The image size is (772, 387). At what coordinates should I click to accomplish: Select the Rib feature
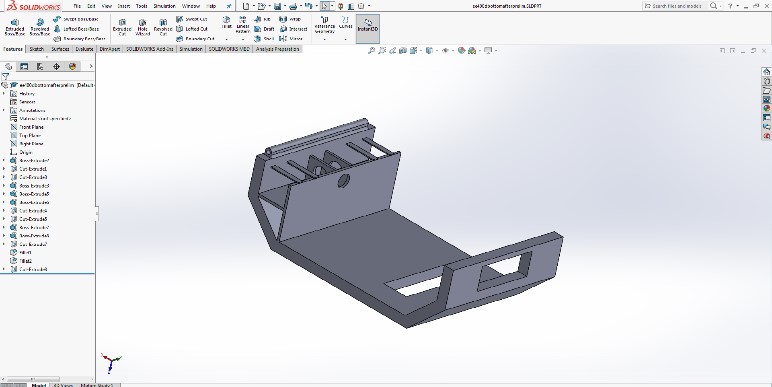click(x=262, y=19)
